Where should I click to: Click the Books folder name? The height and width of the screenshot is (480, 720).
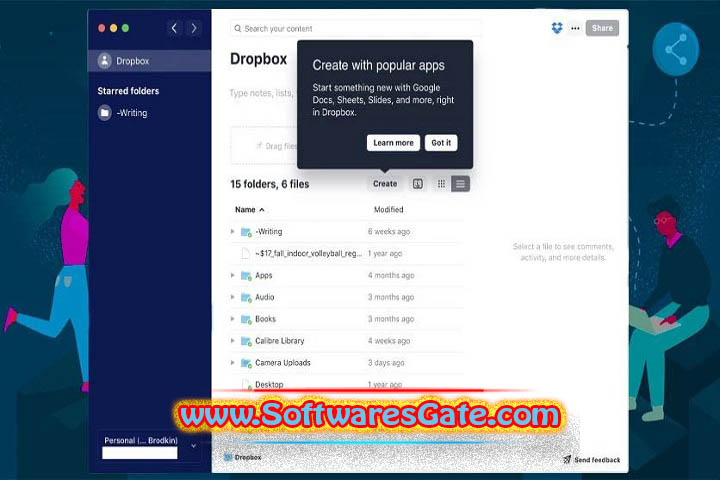point(265,319)
